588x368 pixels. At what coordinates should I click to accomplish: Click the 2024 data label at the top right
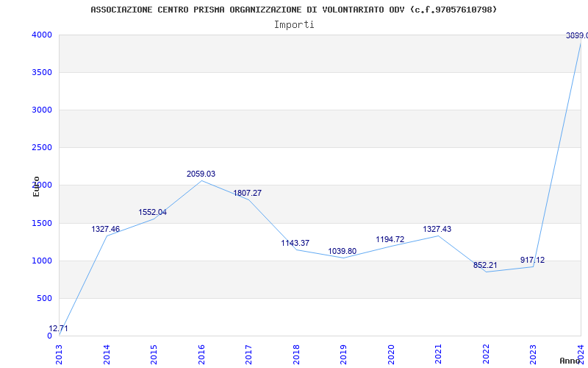coord(577,35)
